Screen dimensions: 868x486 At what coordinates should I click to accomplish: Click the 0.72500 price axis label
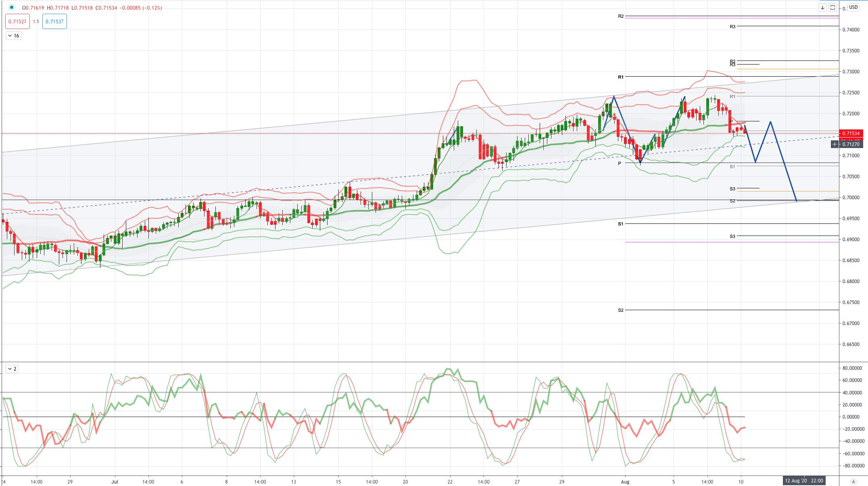pyautogui.click(x=851, y=93)
